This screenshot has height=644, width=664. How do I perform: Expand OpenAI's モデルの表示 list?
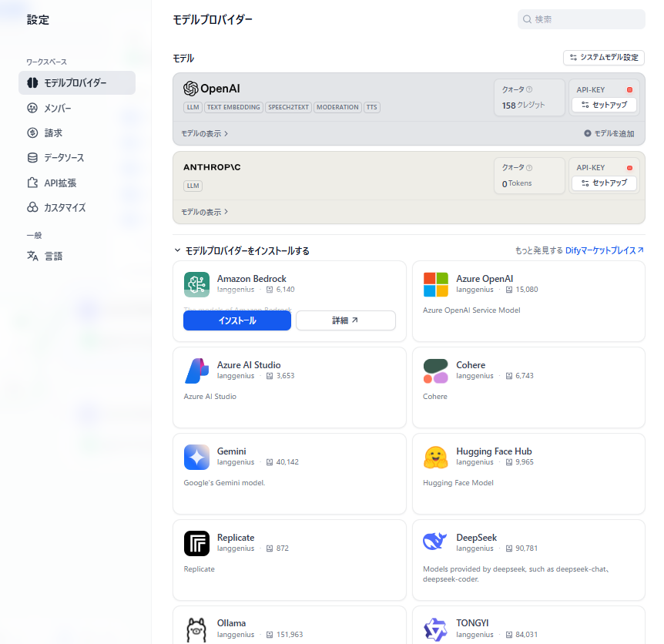coord(205,133)
